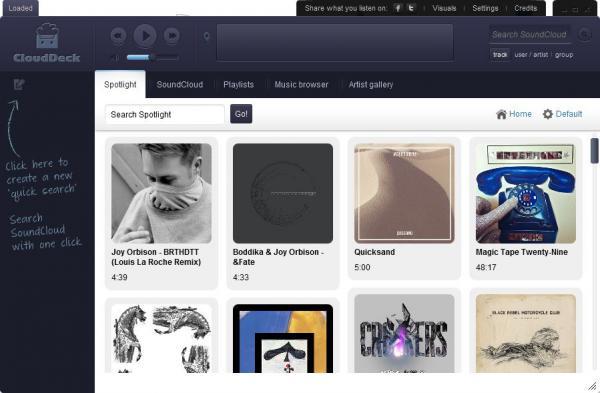The width and height of the screenshot is (600, 393).
Task: Click the title Boddika & Joy Orbison - &Fate
Action: tap(278, 257)
